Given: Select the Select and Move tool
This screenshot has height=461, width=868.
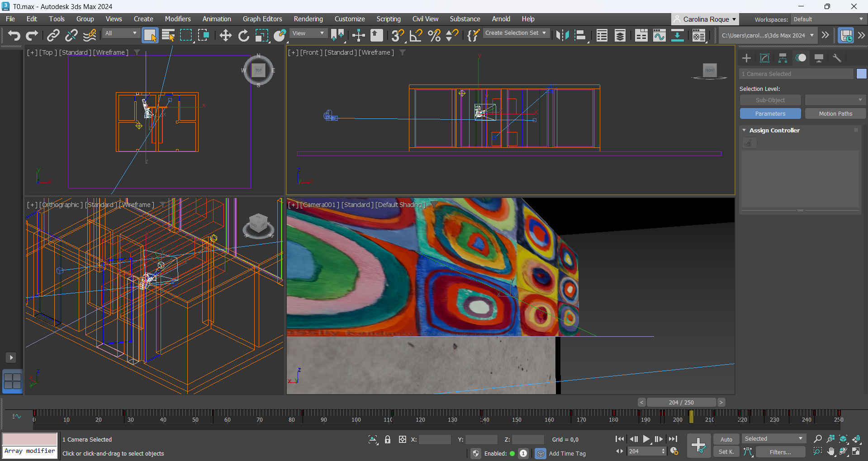Looking at the screenshot, I should click(x=225, y=35).
